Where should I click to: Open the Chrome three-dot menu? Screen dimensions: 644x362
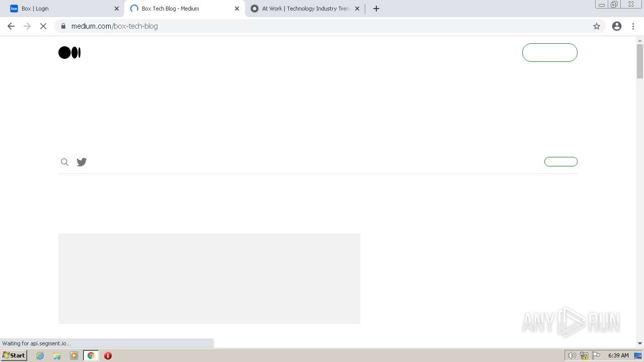coord(633,26)
